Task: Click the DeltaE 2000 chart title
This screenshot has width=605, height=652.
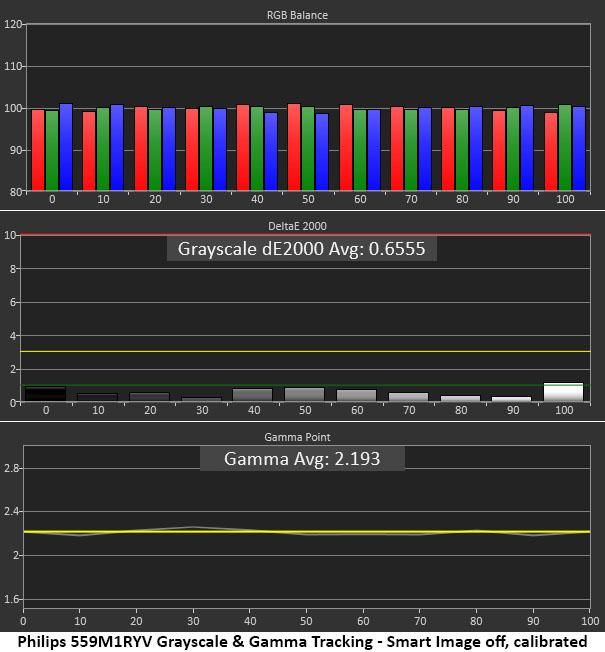Action: tap(297, 226)
